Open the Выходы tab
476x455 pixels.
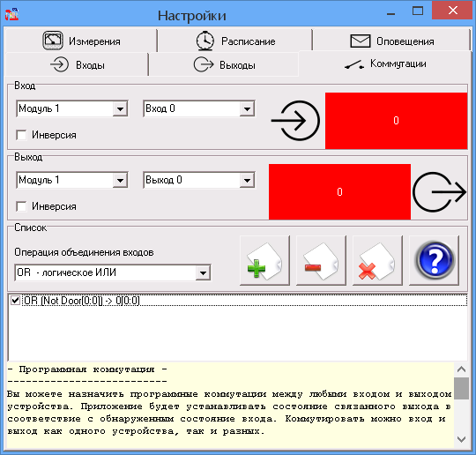point(224,64)
